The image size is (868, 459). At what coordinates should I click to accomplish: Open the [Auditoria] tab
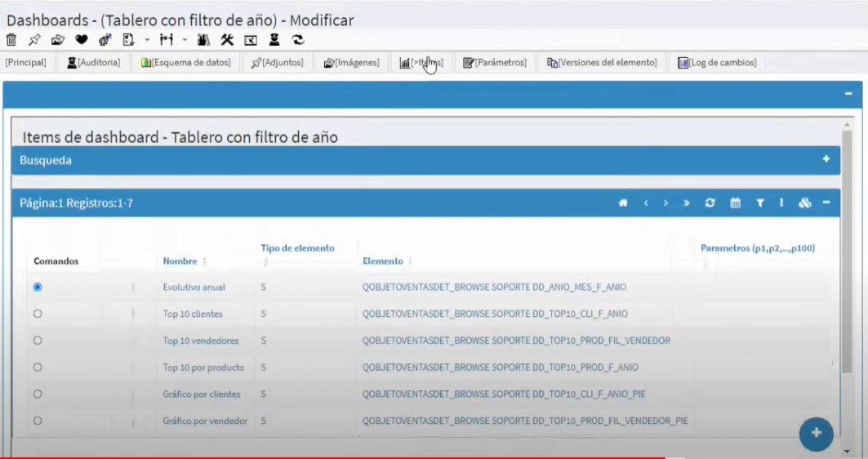pos(94,63)
